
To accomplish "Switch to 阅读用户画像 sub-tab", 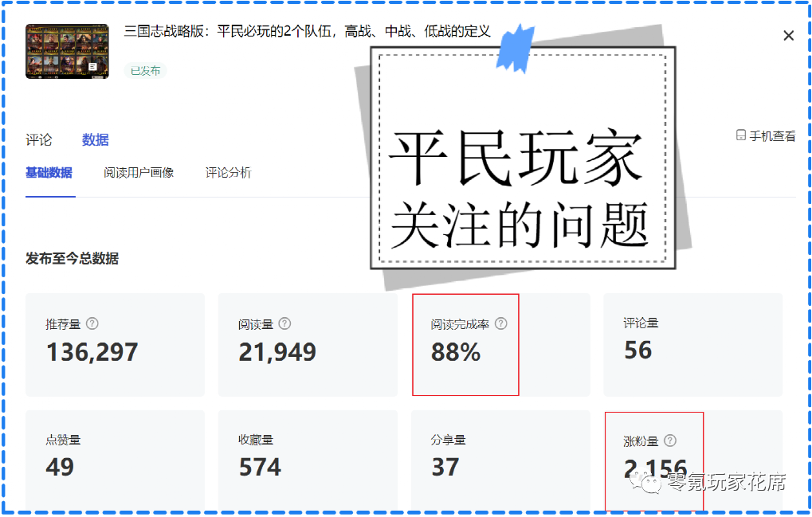I will coord(139,173).
